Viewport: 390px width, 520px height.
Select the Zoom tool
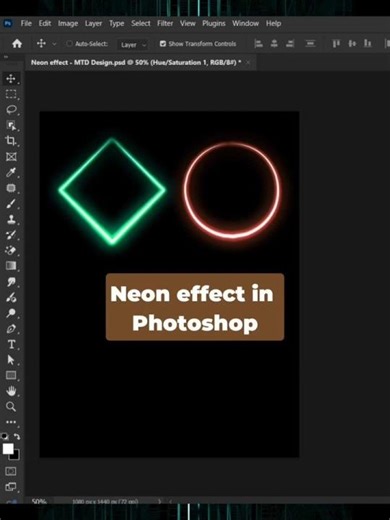click(x=11, y=407)
